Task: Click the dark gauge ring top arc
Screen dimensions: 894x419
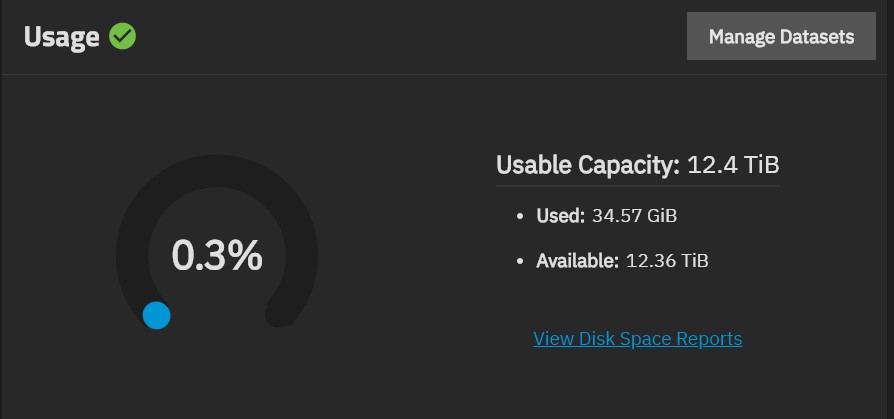Action: pyautogui.click(x=217, y=170)
